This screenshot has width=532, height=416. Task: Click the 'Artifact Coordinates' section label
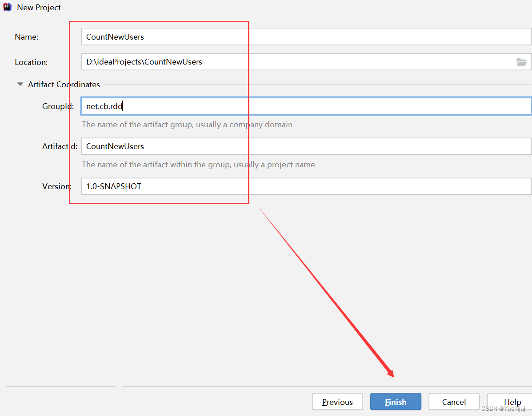64,84
